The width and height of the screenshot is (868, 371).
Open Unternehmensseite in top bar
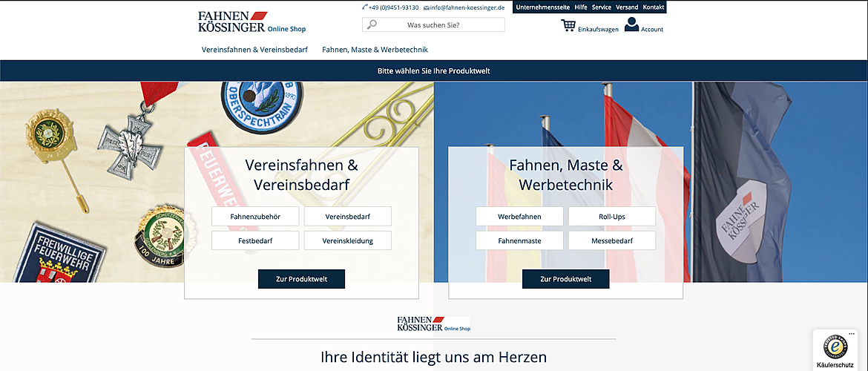click(x=542, y=7)
